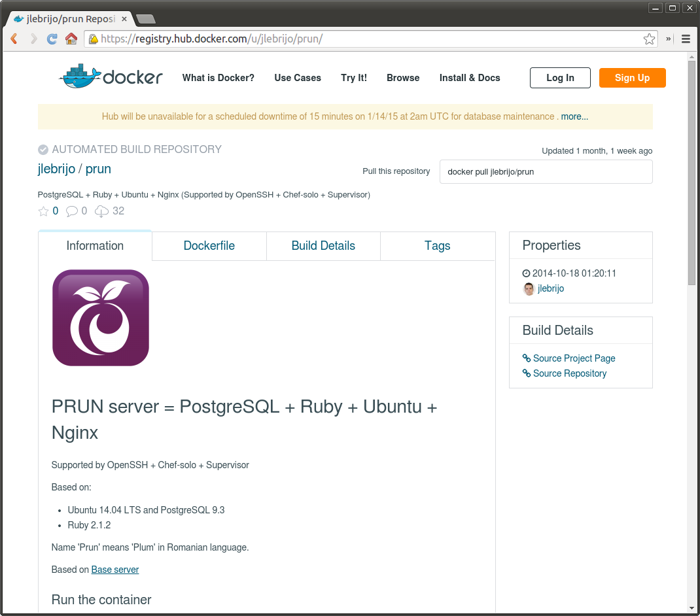Click the orange Sign Up button
700x616 pixels.
(632, 78)
